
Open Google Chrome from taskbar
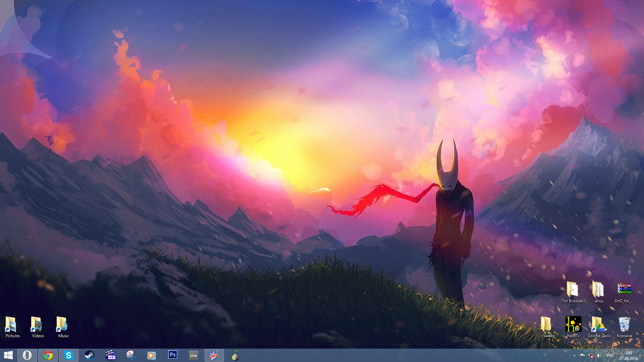click(x=48, y=355)
